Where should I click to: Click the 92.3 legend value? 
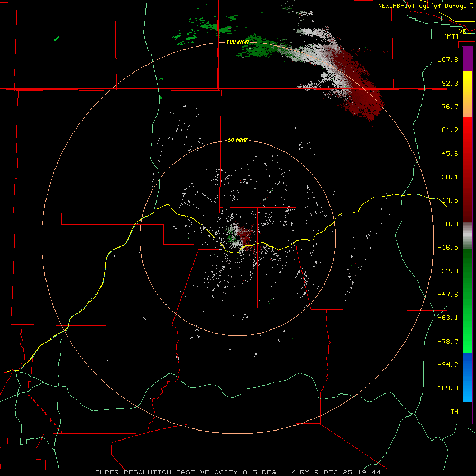click(450, 83)
